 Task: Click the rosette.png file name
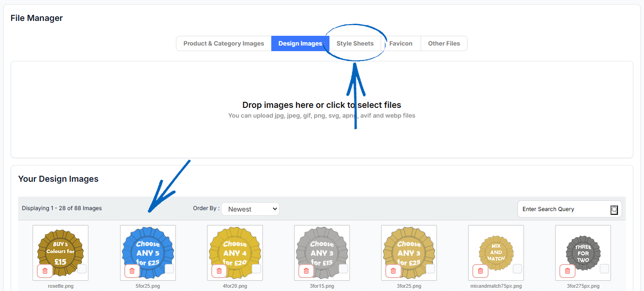(x=60, y=286)
